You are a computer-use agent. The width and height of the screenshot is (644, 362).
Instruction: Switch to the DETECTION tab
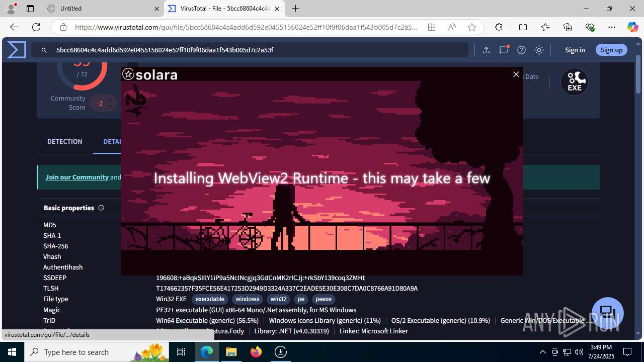[x=64, y=141]
